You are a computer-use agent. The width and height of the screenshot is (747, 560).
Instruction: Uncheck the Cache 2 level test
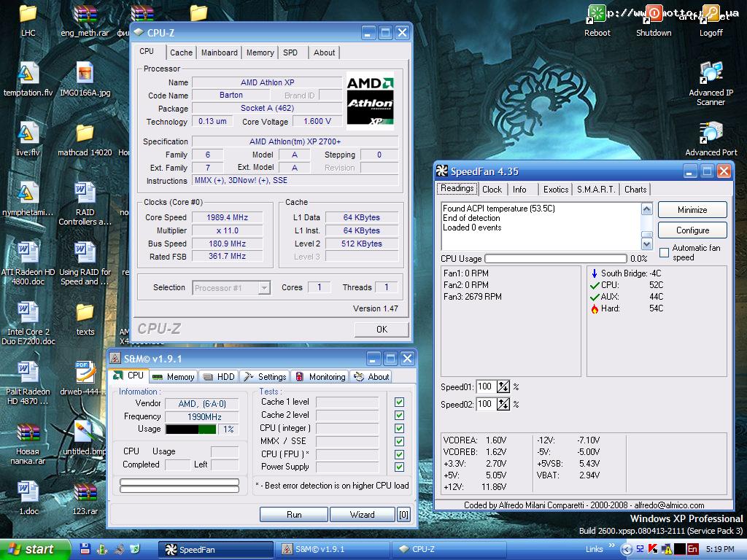(399, 415)
